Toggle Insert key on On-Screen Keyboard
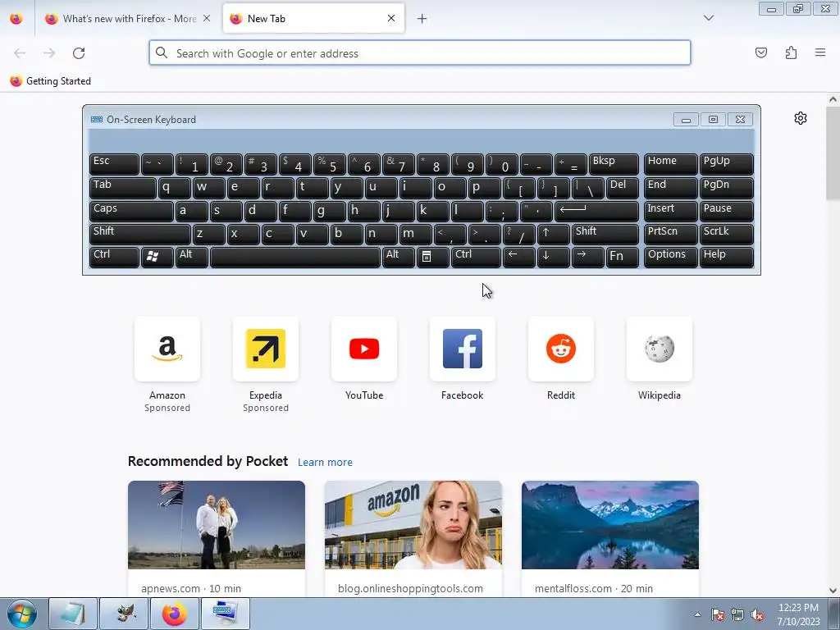Screen dimensions: 840x630 click(x=671, y=211)
